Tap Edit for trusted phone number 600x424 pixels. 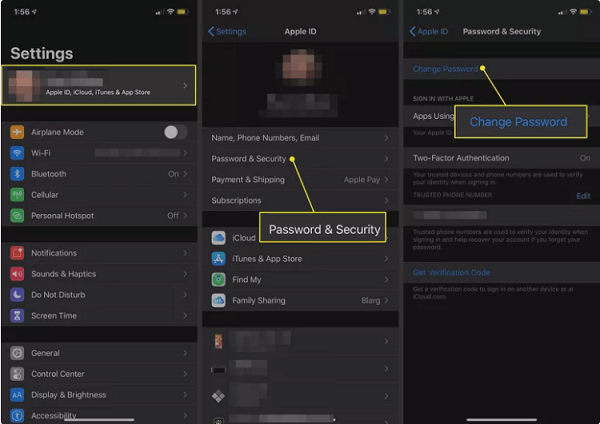[583, 196]
